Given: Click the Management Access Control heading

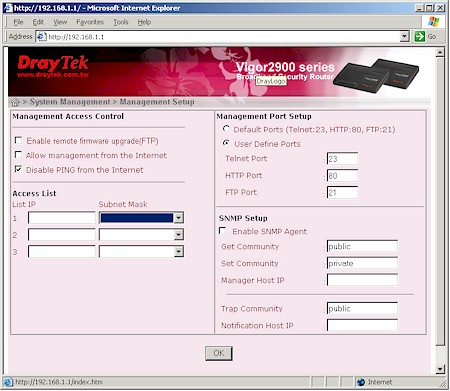Looking at the screenshot, I should click(68, 116).
